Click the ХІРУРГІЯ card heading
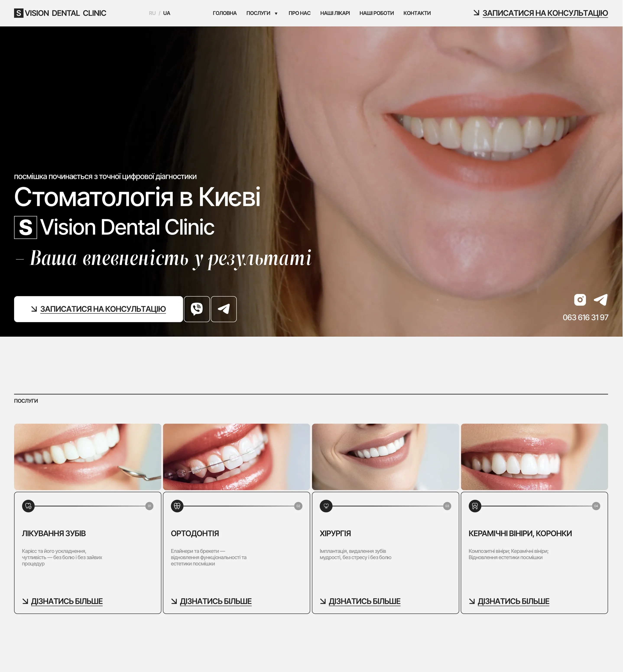Screen dimensions: 623x672 335,533
